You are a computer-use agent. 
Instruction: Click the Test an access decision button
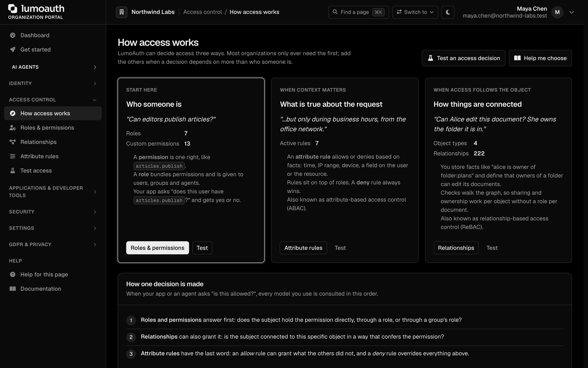pos(463,58)
